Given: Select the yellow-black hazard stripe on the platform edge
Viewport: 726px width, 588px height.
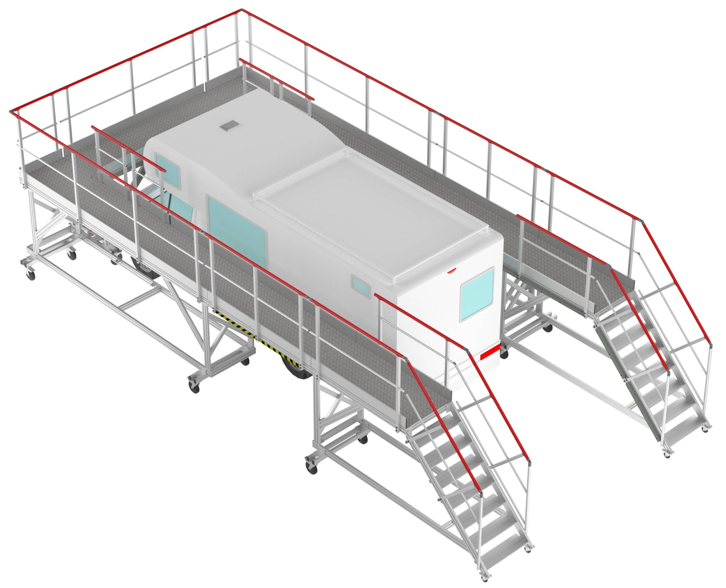Looking at the screenshot, I should pyautogui.click(x=258, y=340).
